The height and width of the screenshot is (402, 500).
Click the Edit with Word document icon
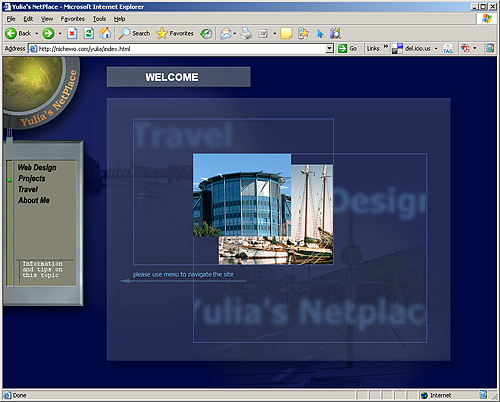coord(263,33)
